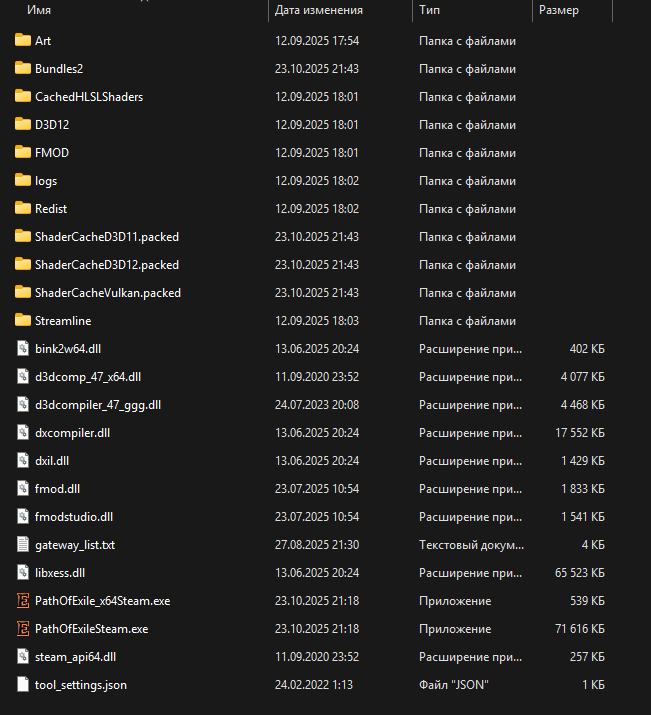Sort by the Дата изменения column header
The height and width of the screenshot is (715, 651).
319,10
